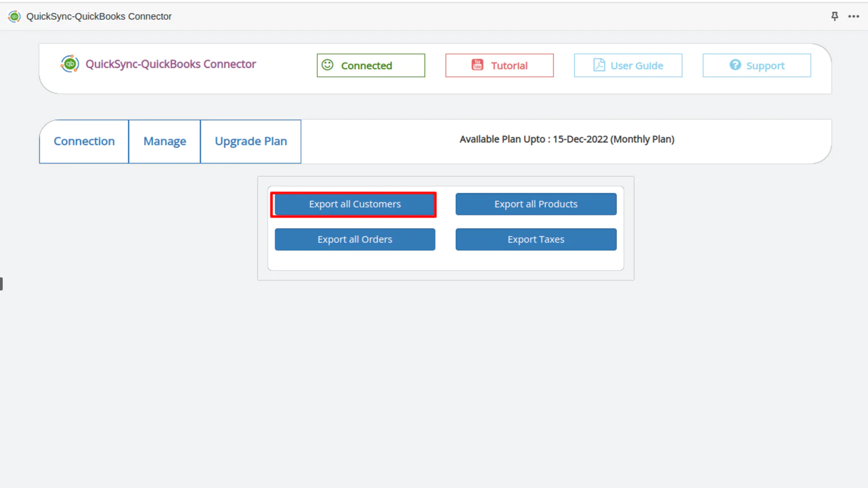Click the YouTube icon in Tutorial button
Screen dimensions: 868x488
(477, 65)
